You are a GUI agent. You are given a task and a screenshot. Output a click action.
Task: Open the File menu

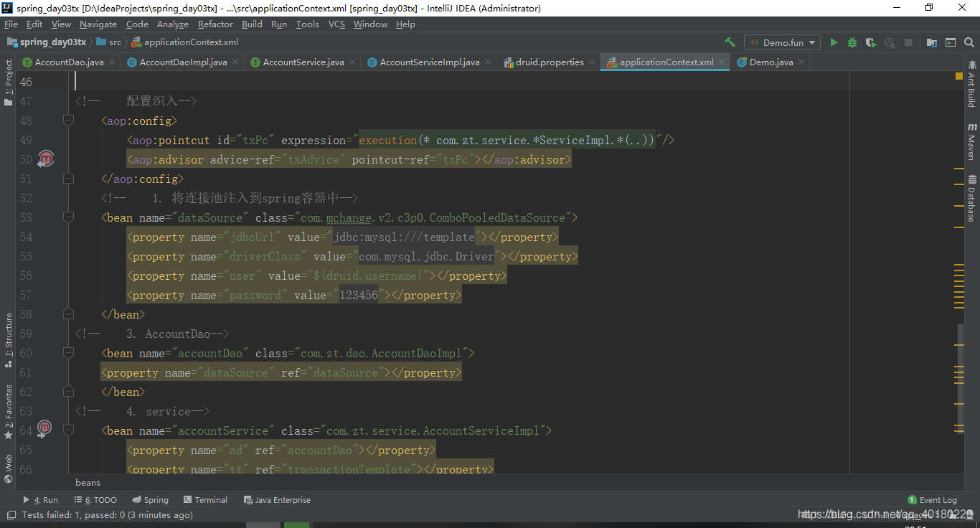point(11,24)
